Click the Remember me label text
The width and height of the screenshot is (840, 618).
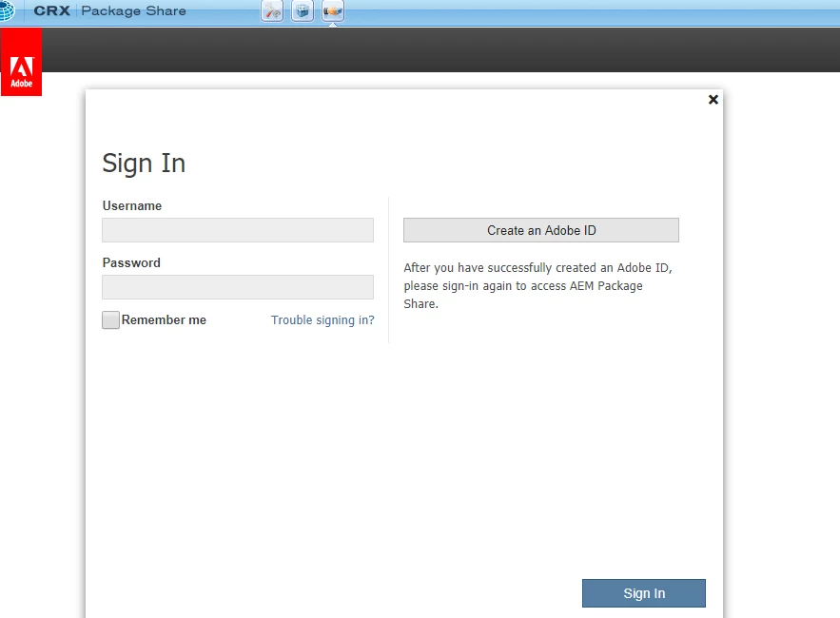(164, 320)
